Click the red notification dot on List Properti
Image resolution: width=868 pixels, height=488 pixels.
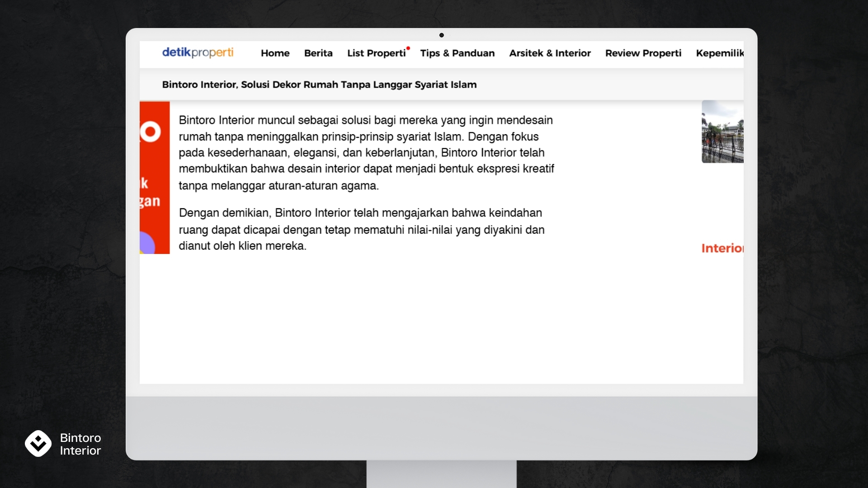(408, 48)
